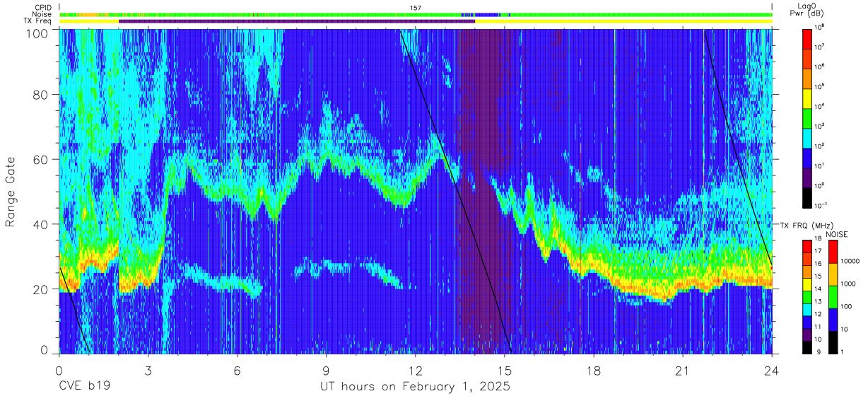Select the CPID value 157
Image resolution: width=868 pixels, height=401 pixels.
click(x=415, y=8)
